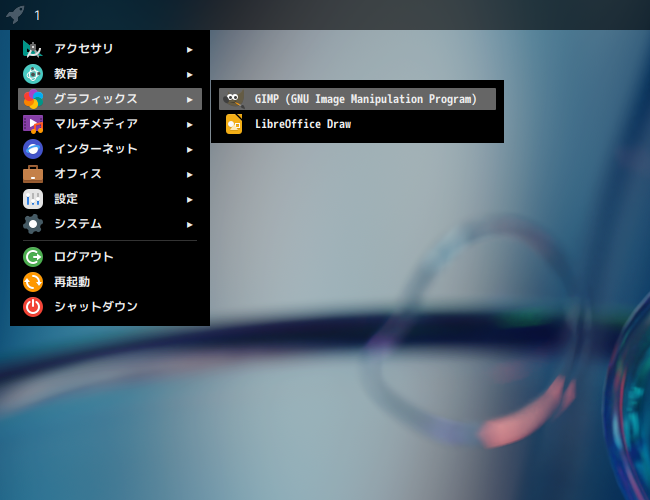Expand the マルチメディア submenu arrow

[189, 125]
